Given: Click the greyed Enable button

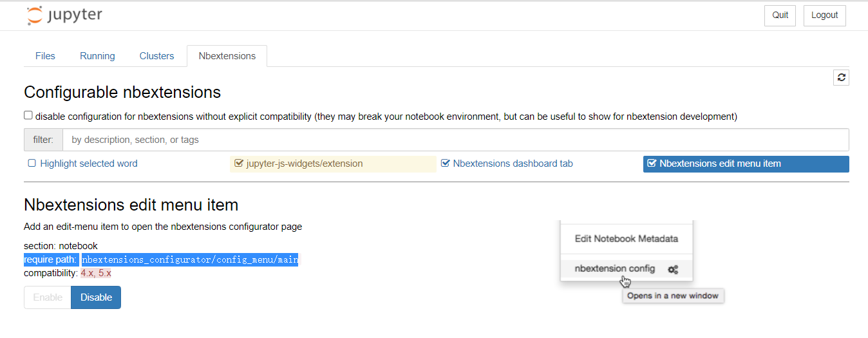Looking at the screenshot, I should pyautogui.click(x=48, y=297).
